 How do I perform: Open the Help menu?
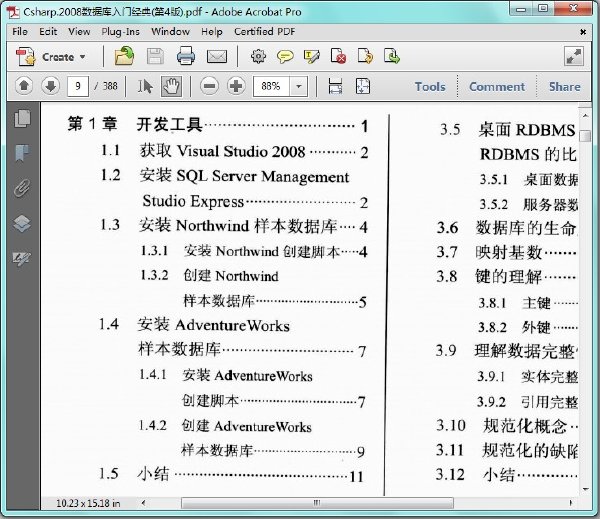coord(212,32)
